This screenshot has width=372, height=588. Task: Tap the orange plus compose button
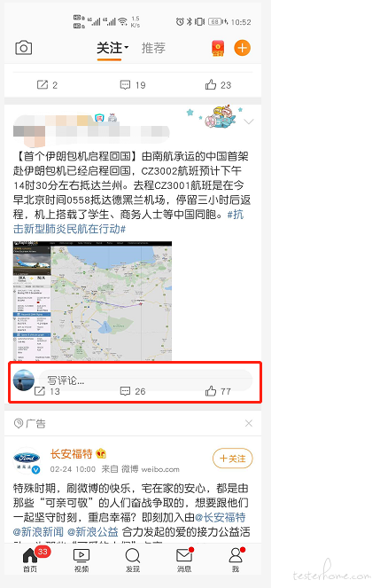pyautogui.click(x=243, y=48)
